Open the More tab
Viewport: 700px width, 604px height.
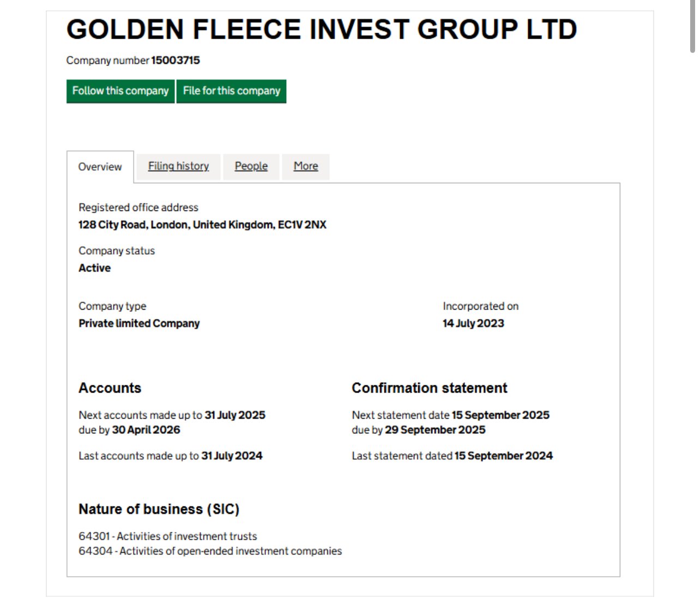305,166
